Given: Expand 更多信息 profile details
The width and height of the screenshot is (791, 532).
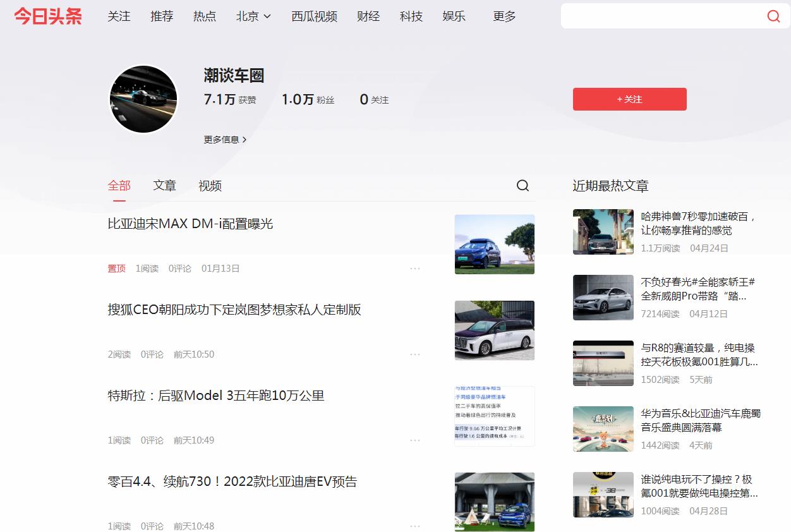Looking at the screenshot, I should click(x=225, y=140).
